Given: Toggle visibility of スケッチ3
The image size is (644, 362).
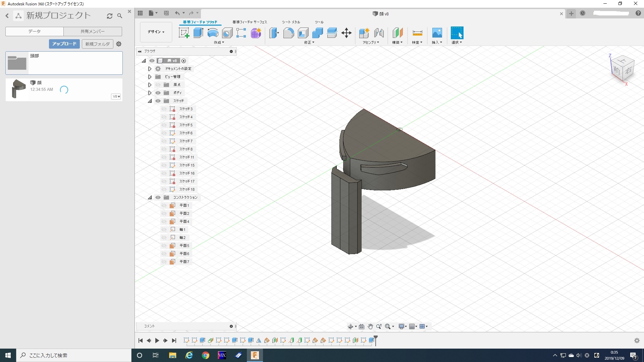Looking at the screenshot, I should tap(164, 109).
